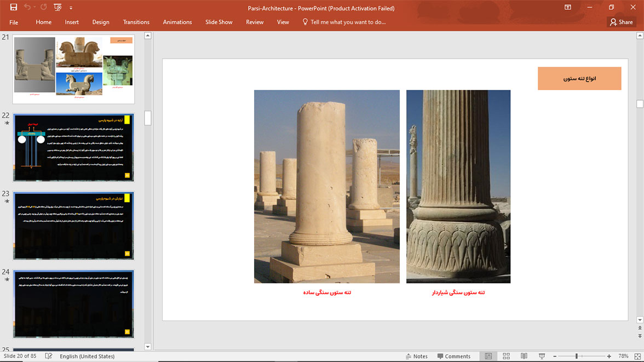Select the slide 24 thumbnail
This screenshot has width=644, height=362.
pos(73,303)
